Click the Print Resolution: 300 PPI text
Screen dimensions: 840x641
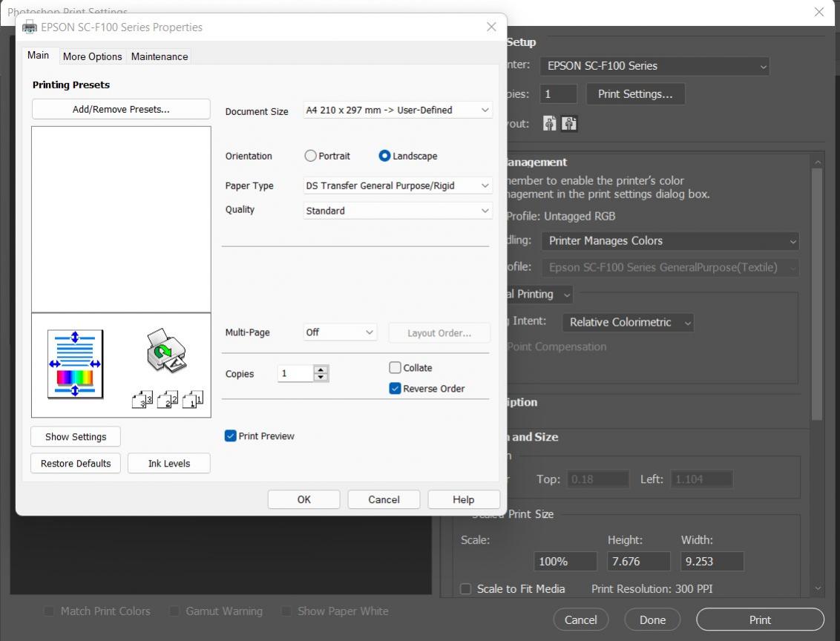click(652, 589)
